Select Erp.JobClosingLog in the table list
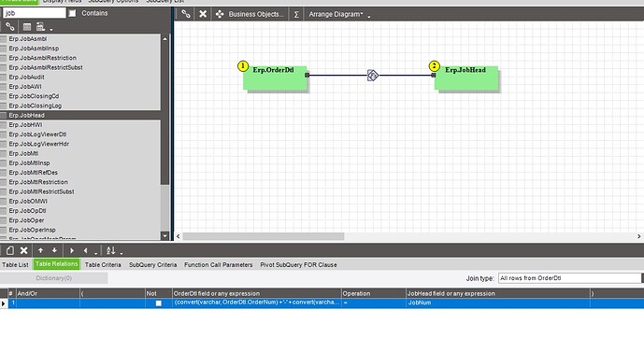This screenshot has width=644, height=338. pos(80,106)
